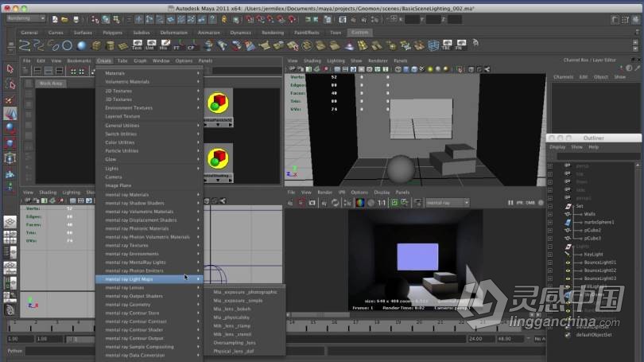The height and width of the screenshot is (362, 644).
Task: Click the keep image icon in Render View
Action: 394,203
